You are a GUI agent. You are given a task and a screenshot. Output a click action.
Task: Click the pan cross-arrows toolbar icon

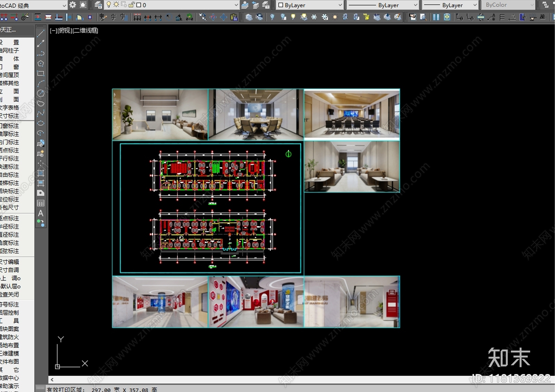tap(224, 17)
